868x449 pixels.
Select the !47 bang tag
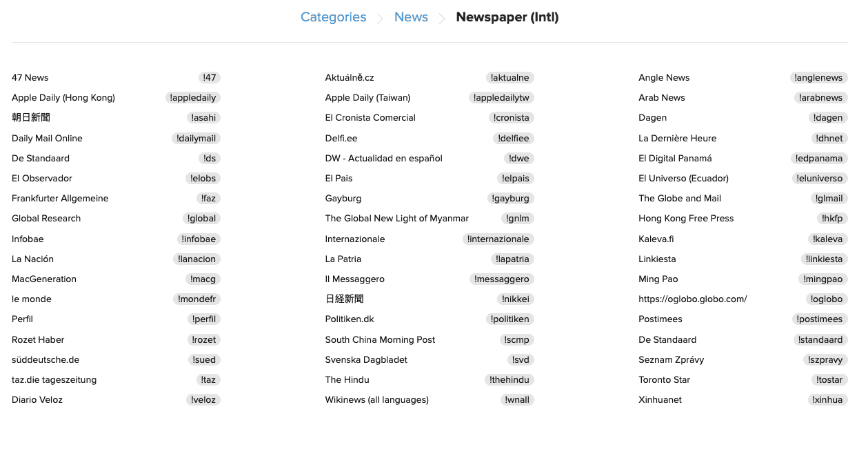tap(210, 78)
